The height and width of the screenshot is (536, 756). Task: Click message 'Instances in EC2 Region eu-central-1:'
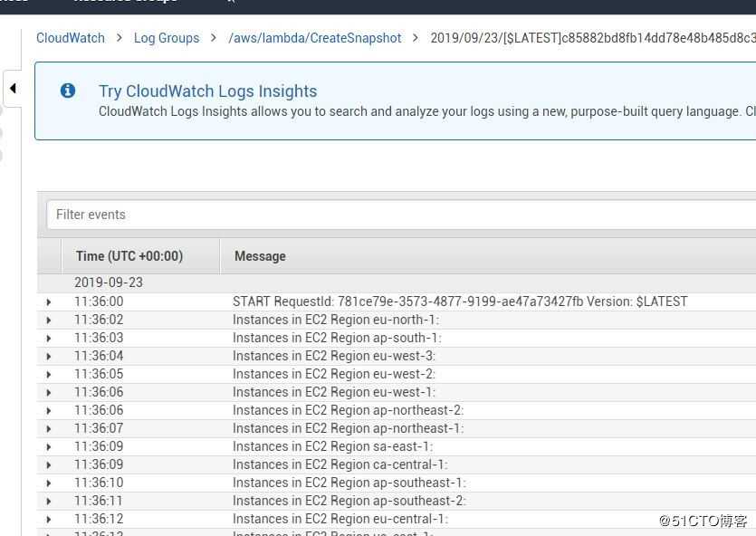(x=340, y=519)
